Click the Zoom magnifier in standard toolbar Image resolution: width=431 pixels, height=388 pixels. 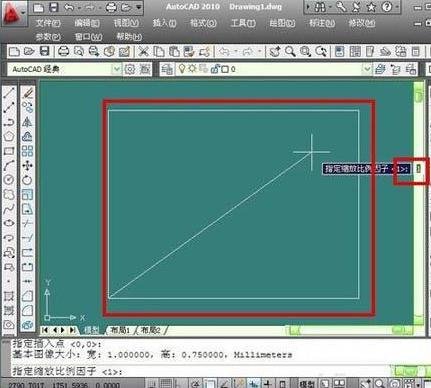pyautogui.click(x=290, y=51)
